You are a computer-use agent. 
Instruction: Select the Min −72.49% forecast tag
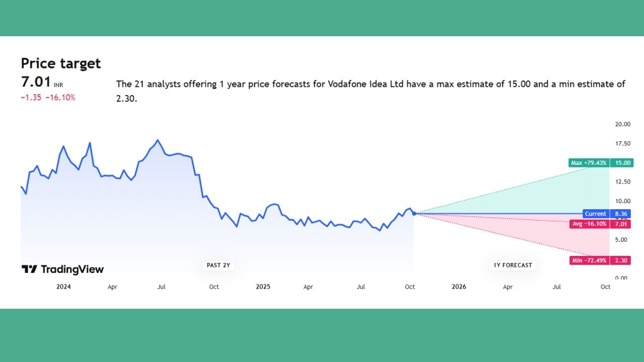pos(589,260)
